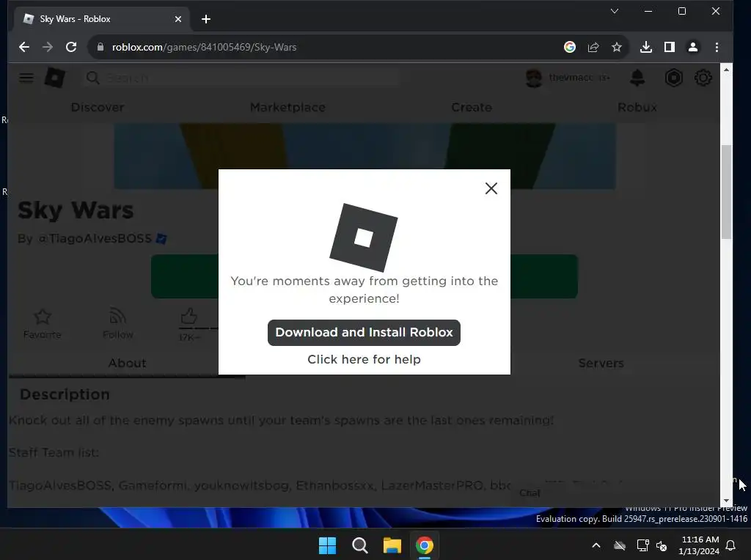Viewport: 751px width, 560px height.
Task: Open Chrome profile menu
Action: pos(692,47)
